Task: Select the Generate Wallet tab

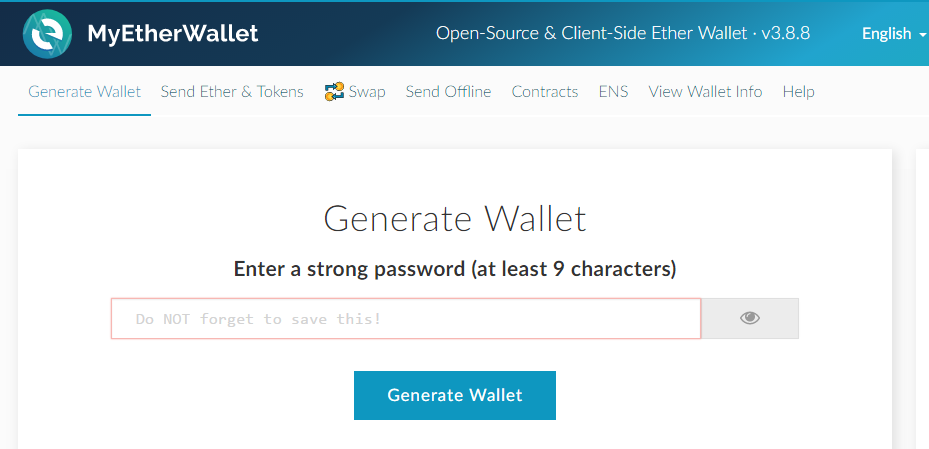Action: pos(84,92)
